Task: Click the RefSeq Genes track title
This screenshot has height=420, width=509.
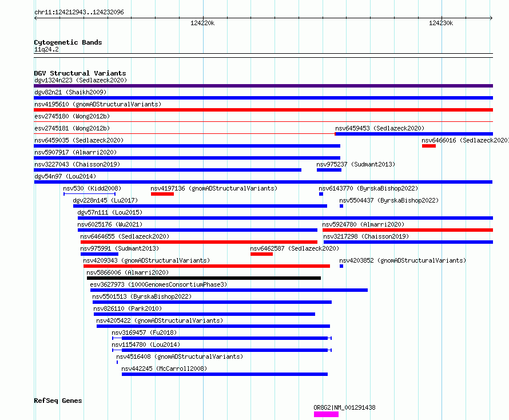Action: pyautogui.click(x=58, y=401)
